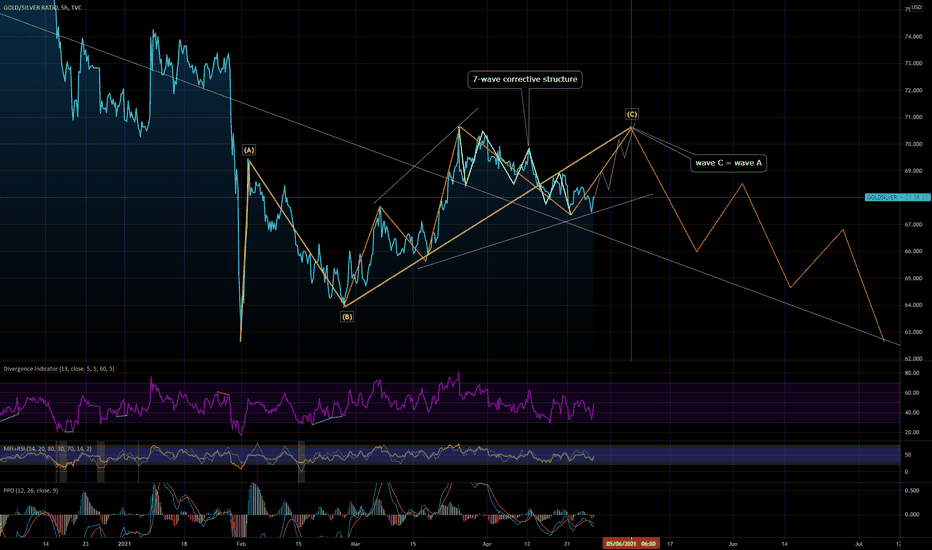The width and height of the screenshot is (932, 550).
Task: Select the 7-wave corrective structure callout
Action: click(x=525, y=79)
